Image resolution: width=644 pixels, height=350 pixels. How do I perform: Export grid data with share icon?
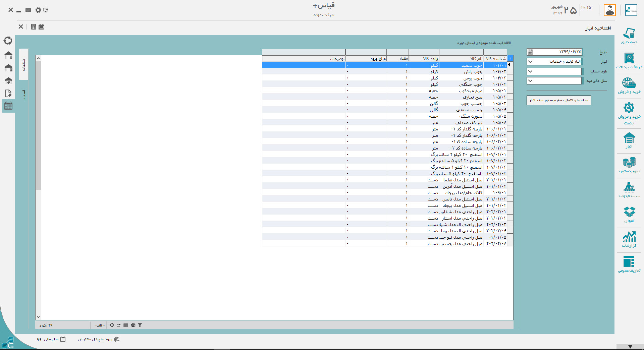(118, 325)
